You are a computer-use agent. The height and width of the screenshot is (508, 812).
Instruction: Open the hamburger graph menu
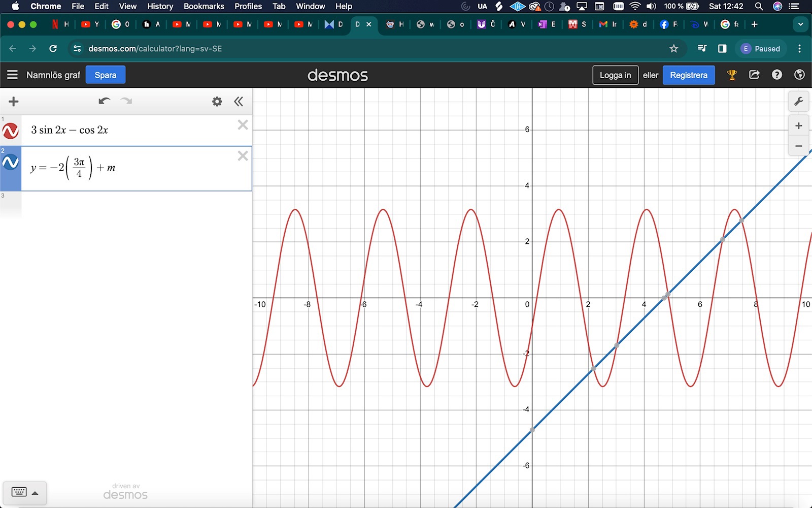12,75
